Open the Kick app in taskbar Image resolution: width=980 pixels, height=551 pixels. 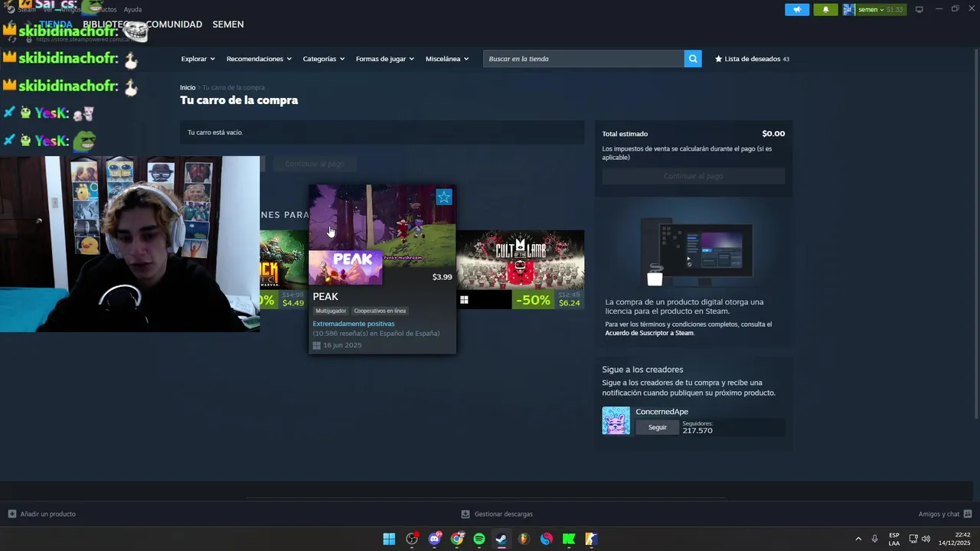pos(569,539)
